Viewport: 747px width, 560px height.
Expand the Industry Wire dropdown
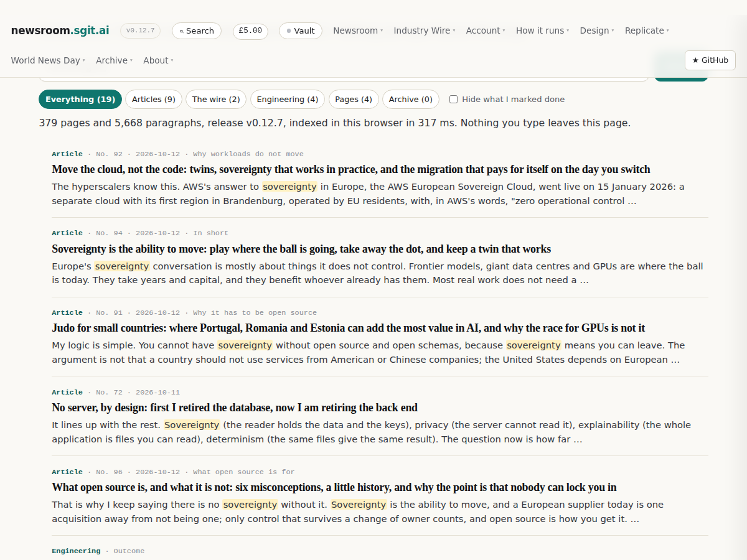click(425, 30)
